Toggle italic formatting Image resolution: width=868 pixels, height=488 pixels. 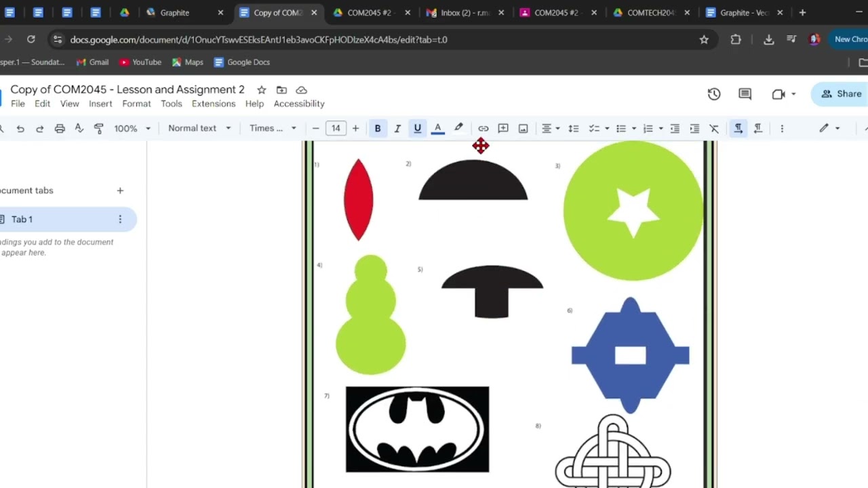coord(397,128)
